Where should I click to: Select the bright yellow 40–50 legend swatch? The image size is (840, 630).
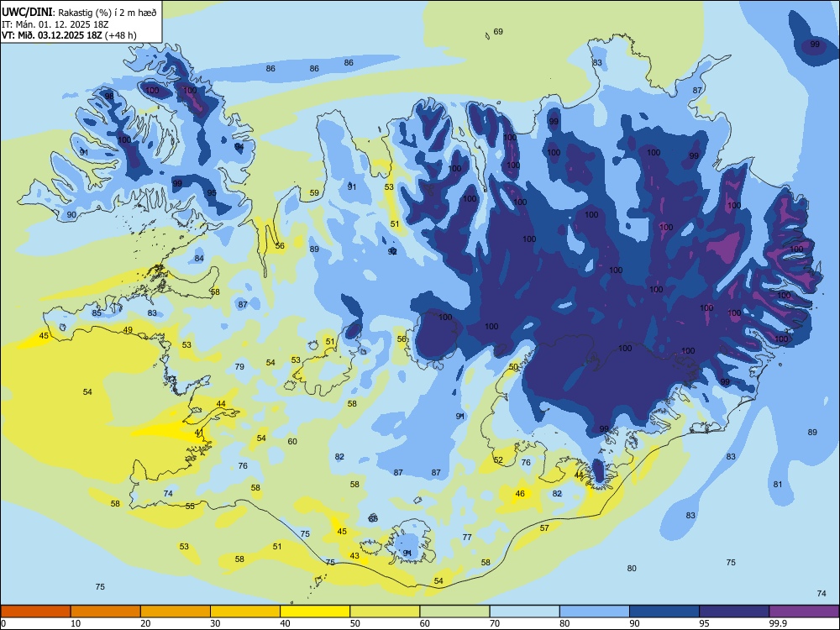tap(315, 612)
